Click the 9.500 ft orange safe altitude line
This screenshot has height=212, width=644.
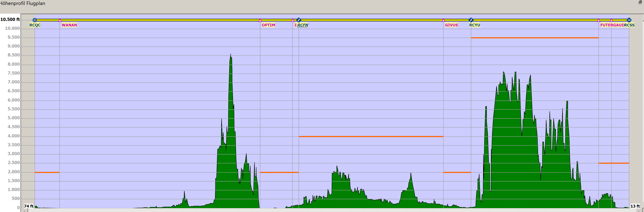535,38
